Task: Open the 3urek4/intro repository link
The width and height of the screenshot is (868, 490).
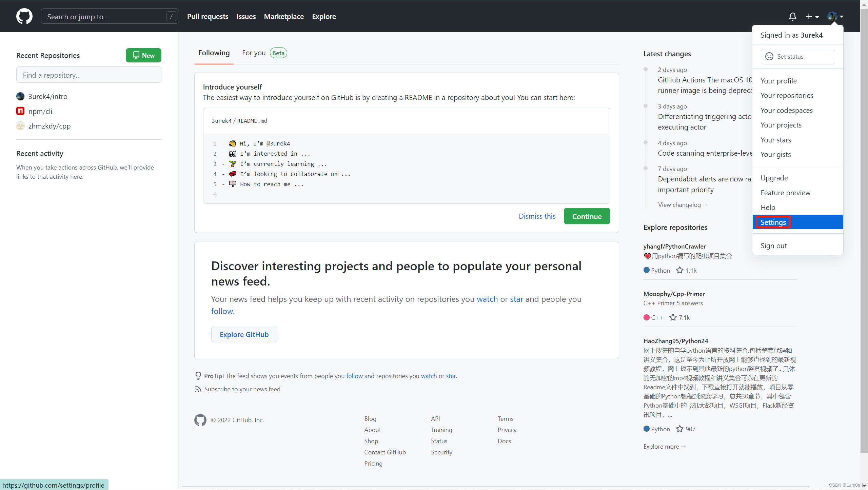Action: click(x=48, y=96)
